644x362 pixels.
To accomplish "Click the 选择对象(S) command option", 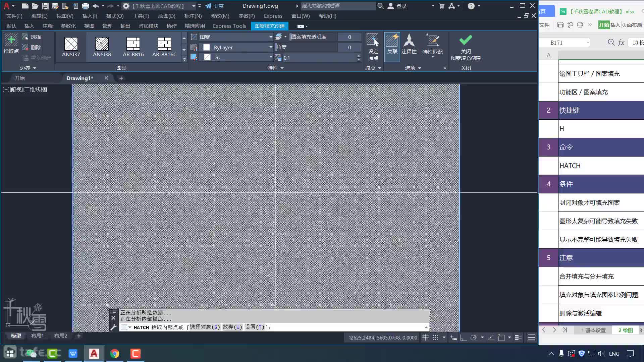I will point(205,327).
